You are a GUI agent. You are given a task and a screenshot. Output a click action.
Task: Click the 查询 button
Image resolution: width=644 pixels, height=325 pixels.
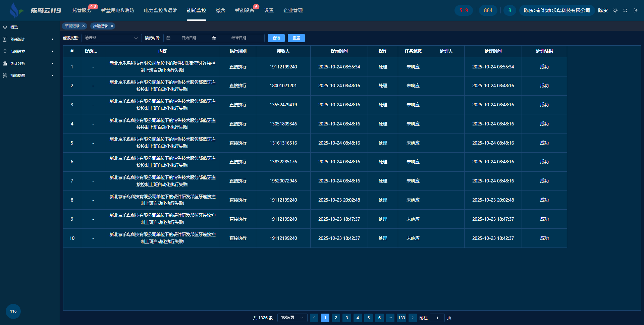click(276, 38)
